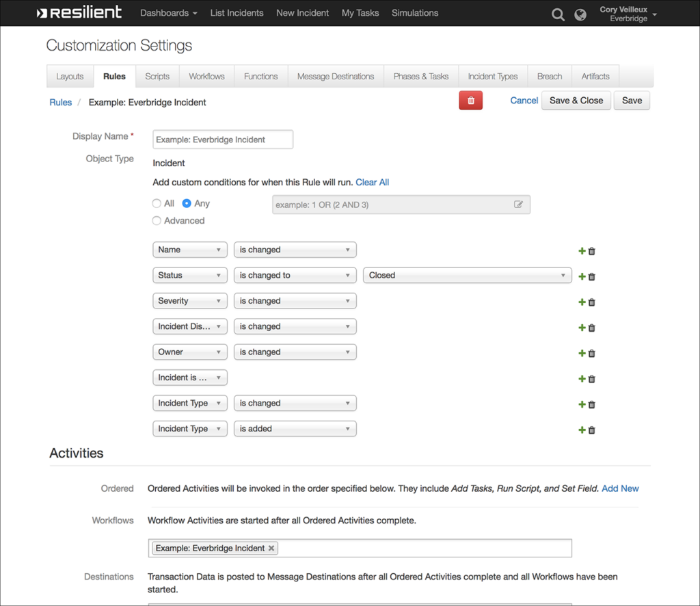
Task: Open Simulations
Action: pyautogui.click(x=415, y=13)
